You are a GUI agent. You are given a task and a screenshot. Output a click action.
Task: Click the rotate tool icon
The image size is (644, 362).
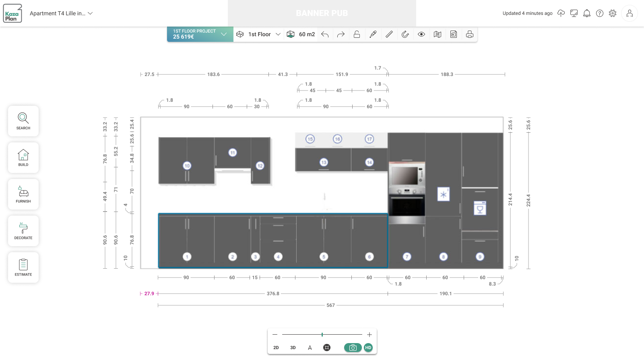[405, 35]
